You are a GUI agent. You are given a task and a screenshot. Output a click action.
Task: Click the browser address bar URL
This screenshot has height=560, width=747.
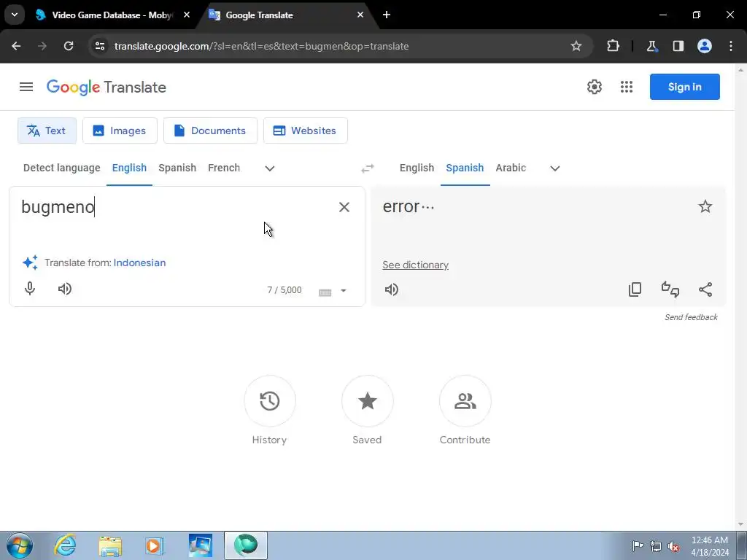point(262,46)
